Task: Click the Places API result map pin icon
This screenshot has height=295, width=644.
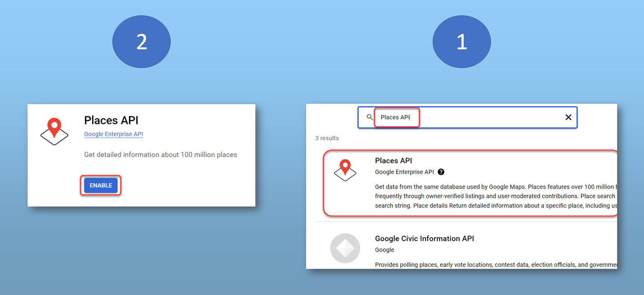Action: [345, 170]
